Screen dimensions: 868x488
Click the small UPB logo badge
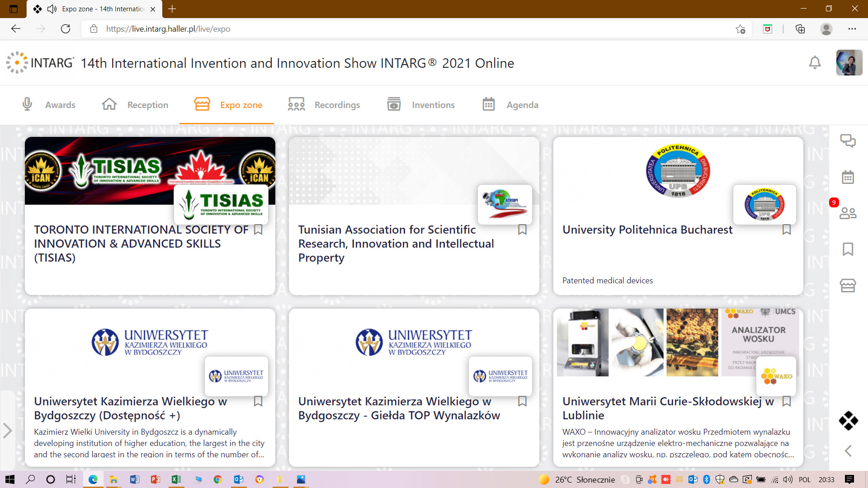[x=764, y=205]
